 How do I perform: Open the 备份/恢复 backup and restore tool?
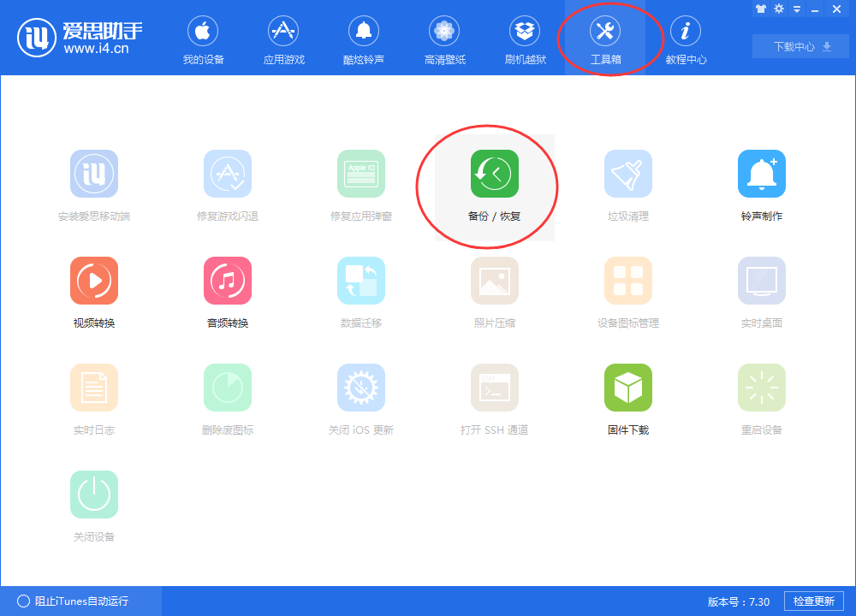point(495,180)
